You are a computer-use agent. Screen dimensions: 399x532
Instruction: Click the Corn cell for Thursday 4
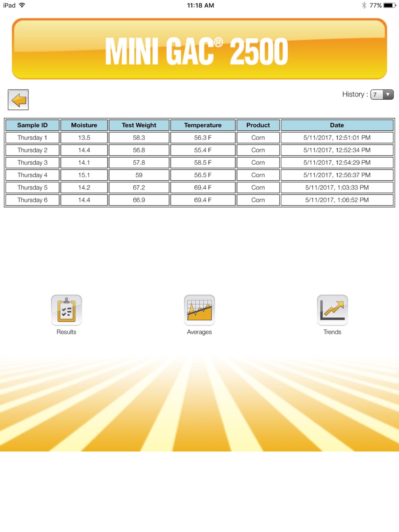[258, 175]
